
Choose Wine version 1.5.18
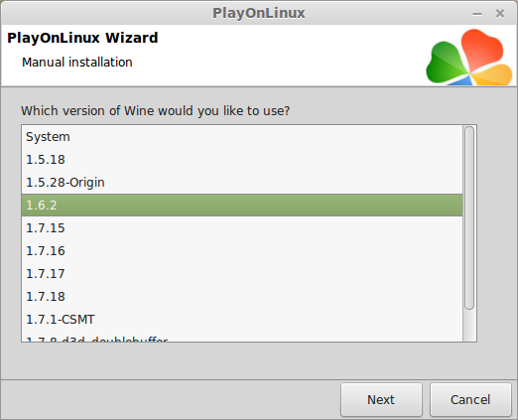tap(242, 160)
